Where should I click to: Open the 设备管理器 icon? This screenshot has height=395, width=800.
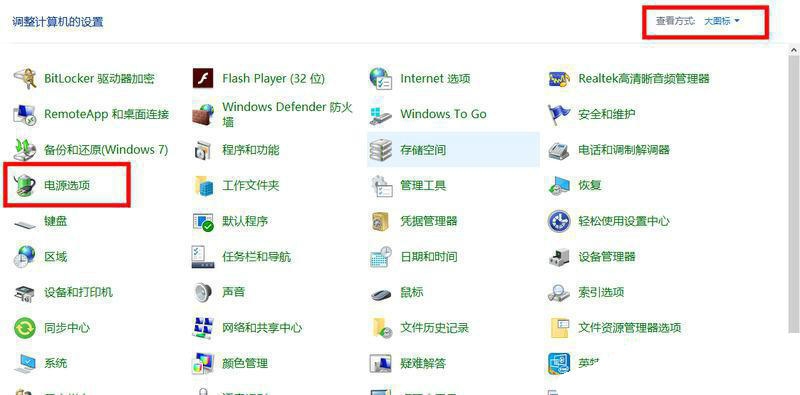(559, 257)
